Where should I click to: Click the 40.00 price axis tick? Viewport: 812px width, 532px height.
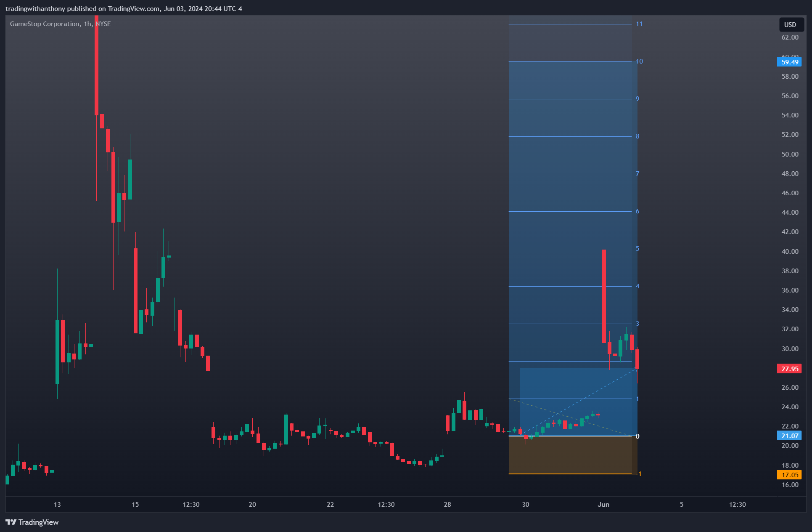click(790, 252)
